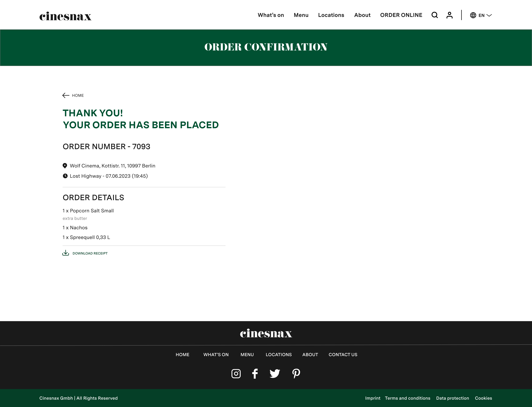
Task: Open Terms and conditions link
Action: [408, 398]
